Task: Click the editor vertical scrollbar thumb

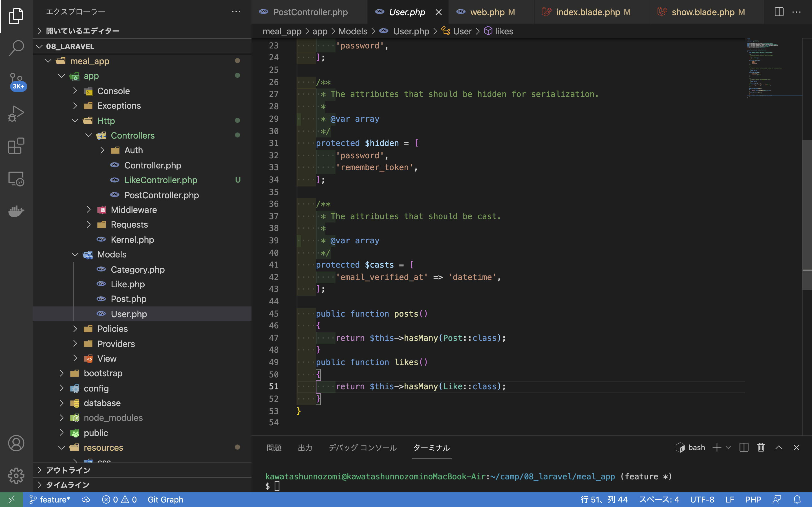Action: (807, 215)
